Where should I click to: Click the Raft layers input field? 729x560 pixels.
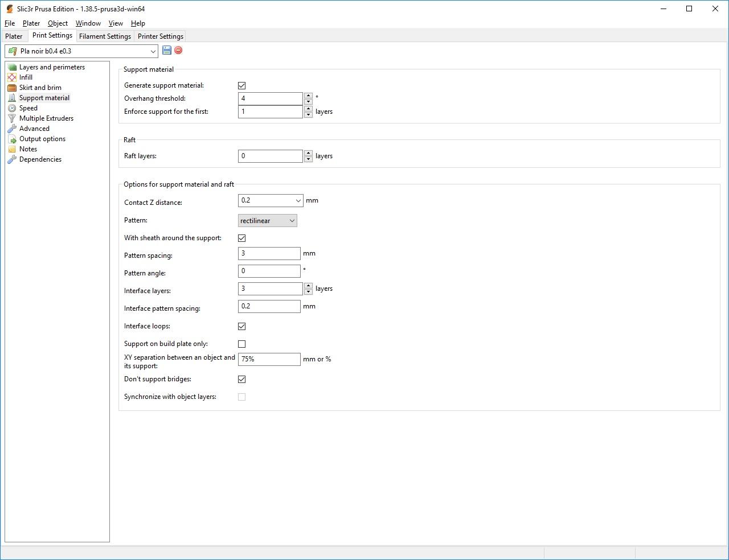(271, 156)
